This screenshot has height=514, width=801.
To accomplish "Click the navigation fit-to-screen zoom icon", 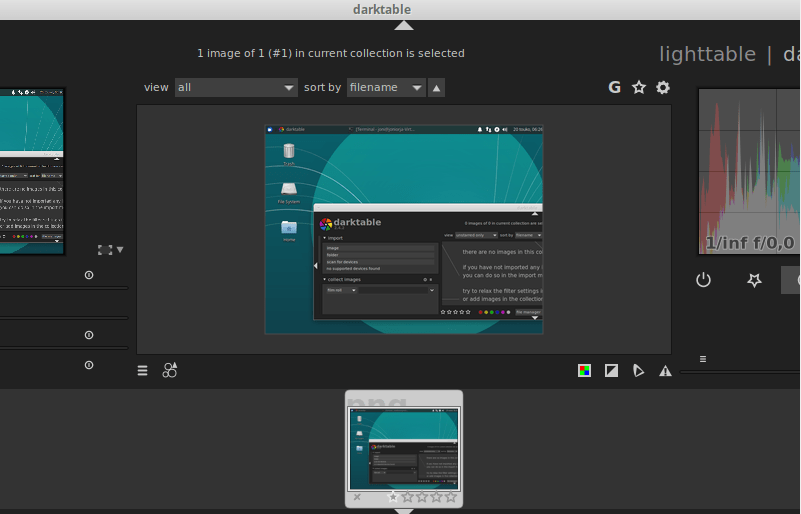I will click(x=104, y=250).
